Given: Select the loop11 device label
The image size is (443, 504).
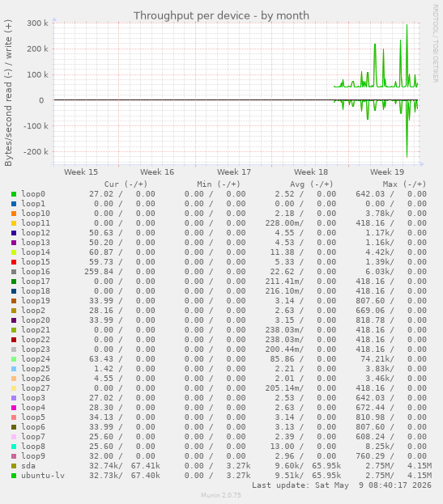Looking at the screenshot, I should pos(36,223).
